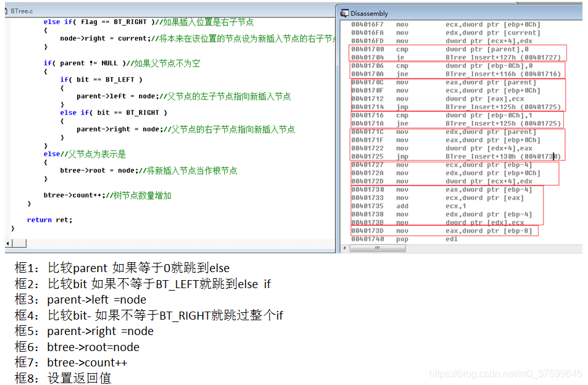Image resolution: width=588 pixels, height=385 pixels.
Task: Click disassembly row at address 004016F7
Action: click(446, 24)
